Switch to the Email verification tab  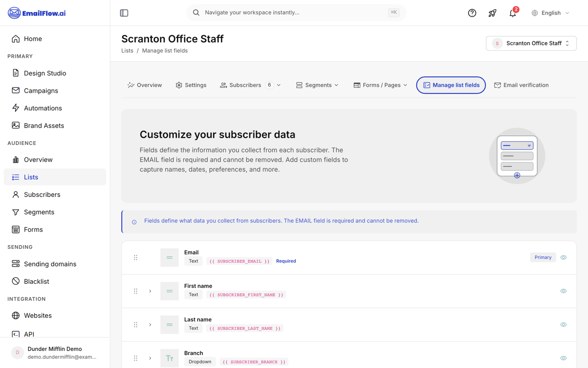(521, 85)
